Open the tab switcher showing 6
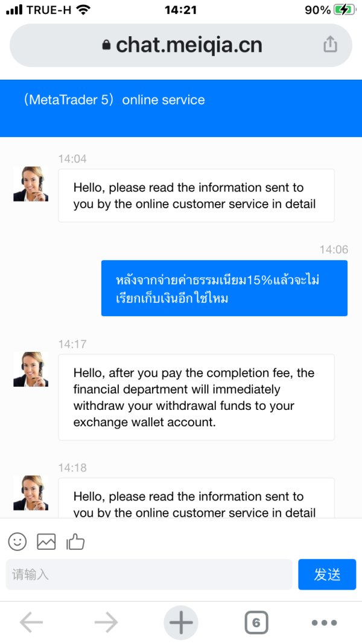 pyautogui.click(x=256, y=623)
